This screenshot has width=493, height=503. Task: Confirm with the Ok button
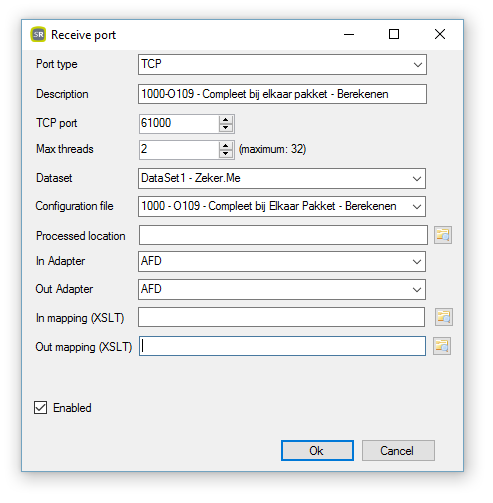(317, 451)
